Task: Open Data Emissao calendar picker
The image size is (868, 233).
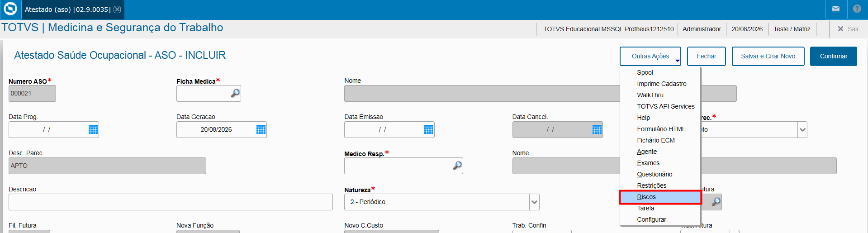Action: 429,129
